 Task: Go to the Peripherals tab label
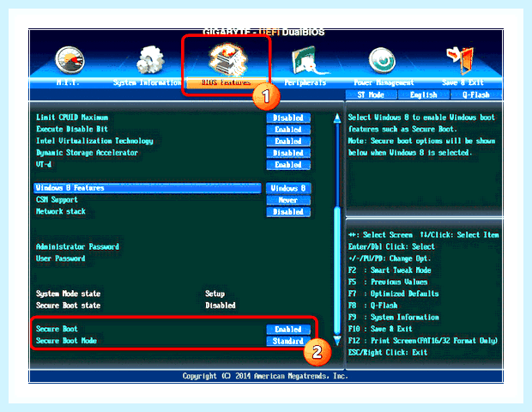(x=305, y=82)
